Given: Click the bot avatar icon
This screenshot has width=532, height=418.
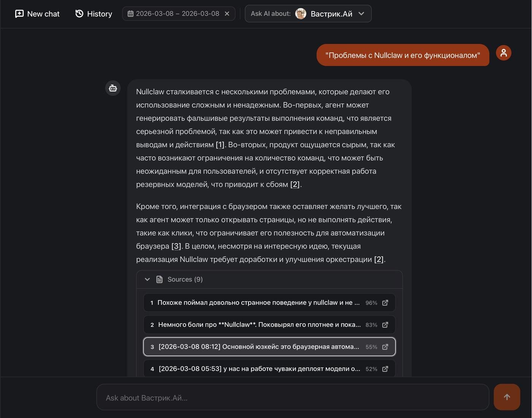Looking at the screenshot, I should (113, 88).
